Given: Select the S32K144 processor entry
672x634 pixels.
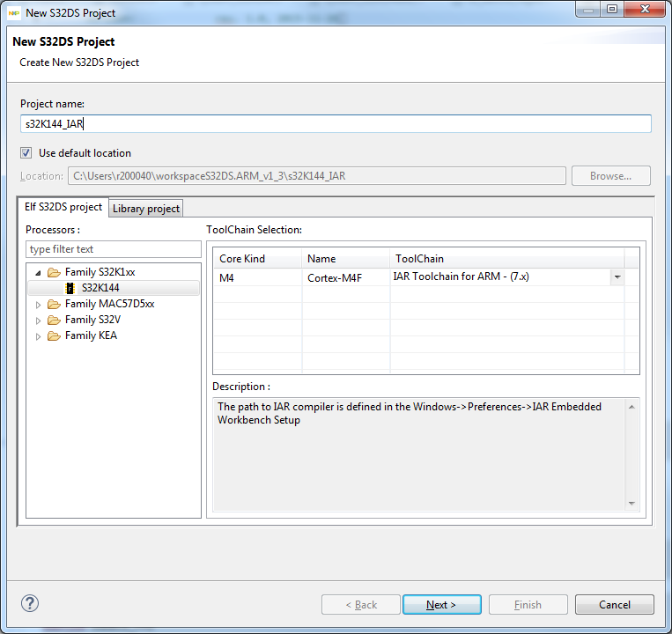Looking at the screenshot, I should pyautogui.click(x=114, y=288).
